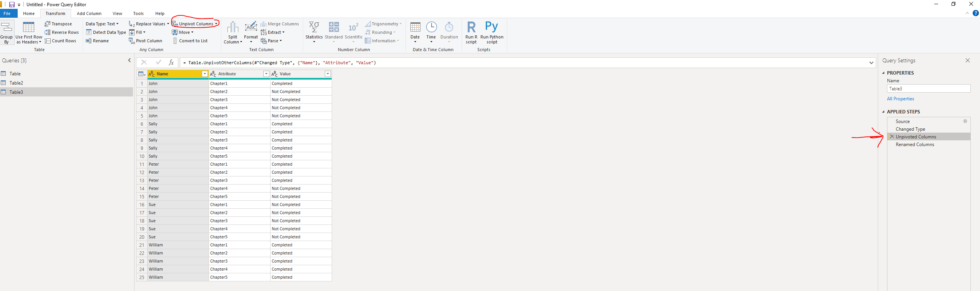The height and width of the screenshot is (291, 980).
Task: Click the Reverse Rows icon
Action: (48, 32)
